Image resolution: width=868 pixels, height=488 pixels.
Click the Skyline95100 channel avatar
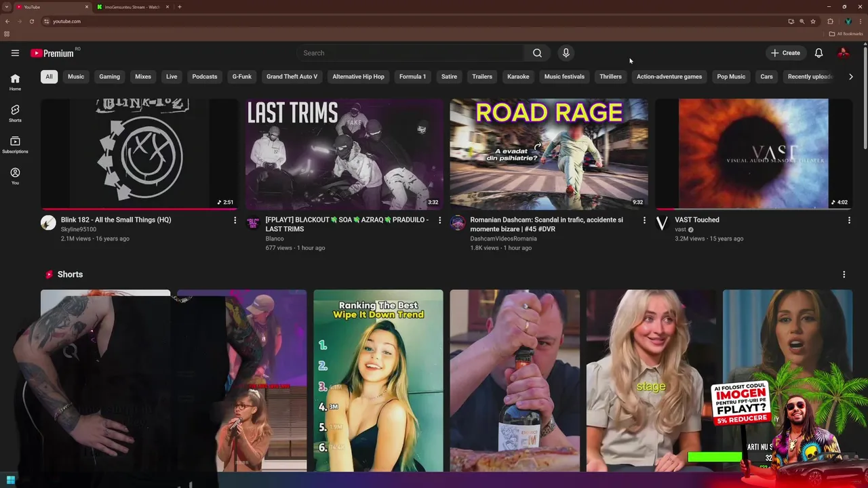[48, 223]
